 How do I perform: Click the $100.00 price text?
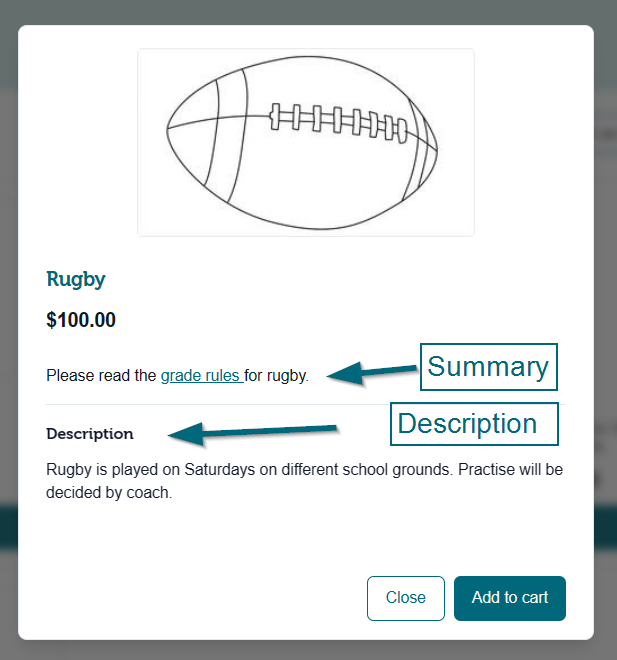tap(81, 320)
